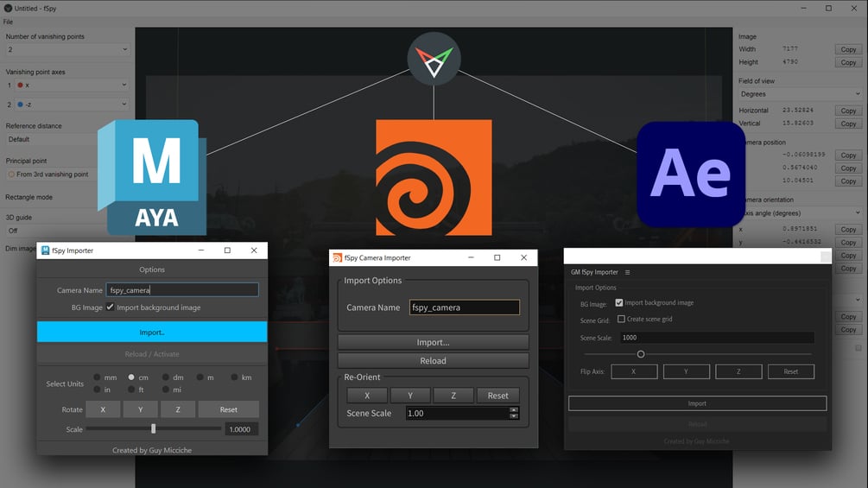The width and height of the screenshot is (868, 488).
Task: Select the cm units radio button
Action: point(131,377)
